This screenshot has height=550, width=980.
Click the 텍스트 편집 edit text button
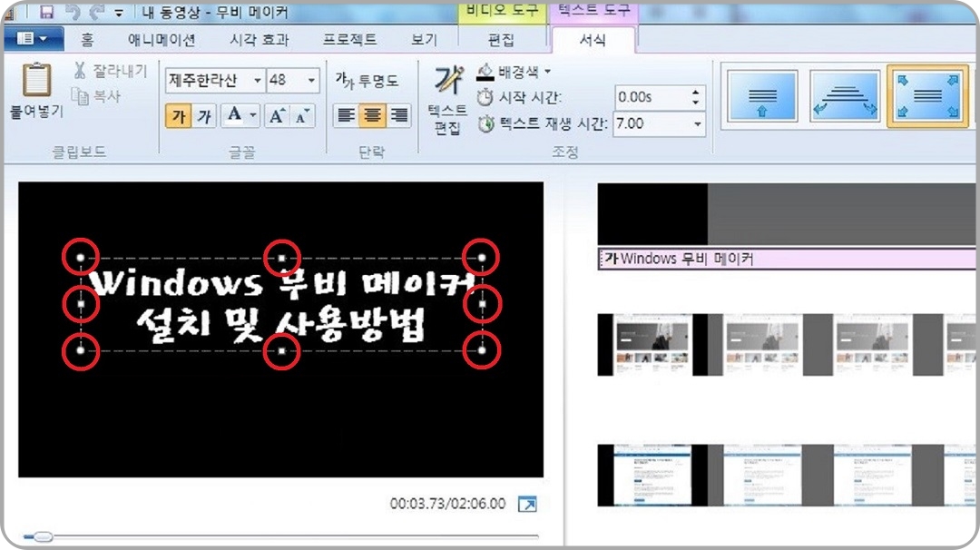pyautogui.click(x=447, y=100)
